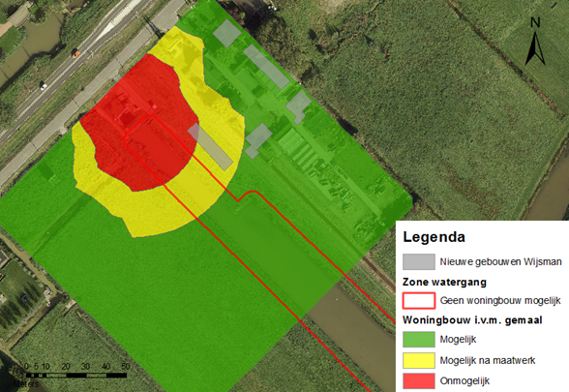Viewport: 569px width, 392px height.
Task: Click the orange car on the road
Action: tap(75, 53)
